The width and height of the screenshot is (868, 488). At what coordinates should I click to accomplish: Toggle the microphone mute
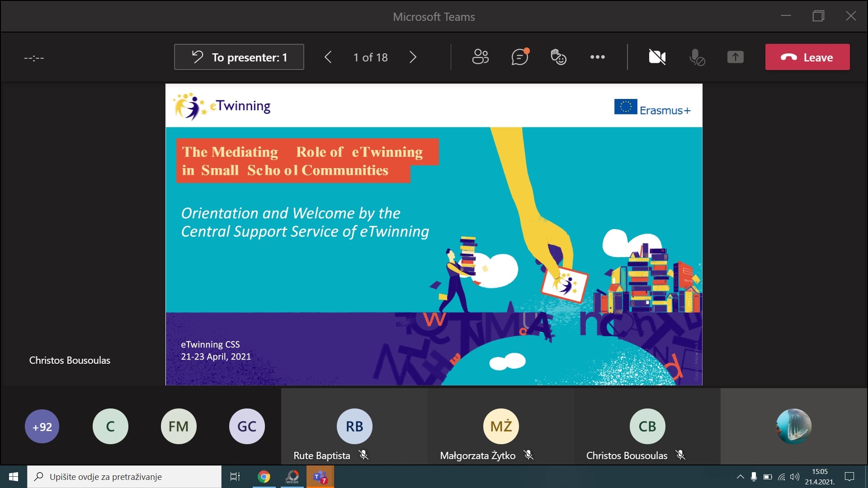pyautogui.click(x=697, y=57)
